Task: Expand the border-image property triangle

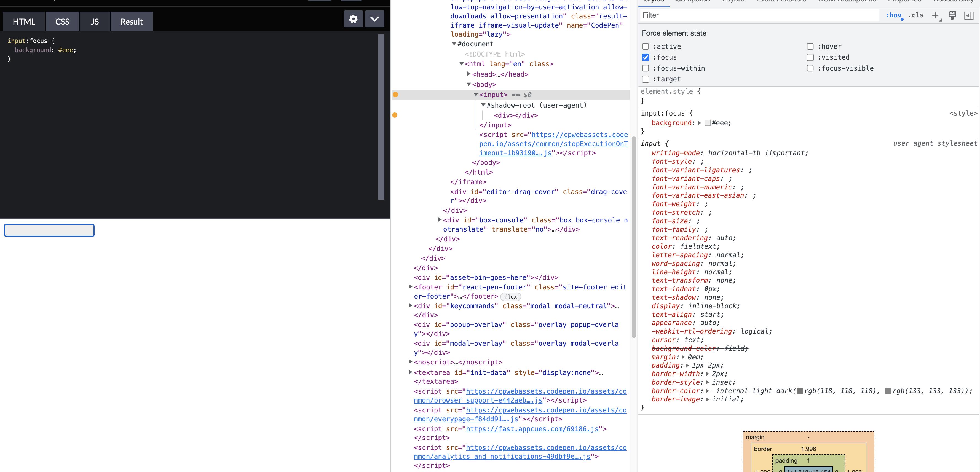Action: click(707, 399)
